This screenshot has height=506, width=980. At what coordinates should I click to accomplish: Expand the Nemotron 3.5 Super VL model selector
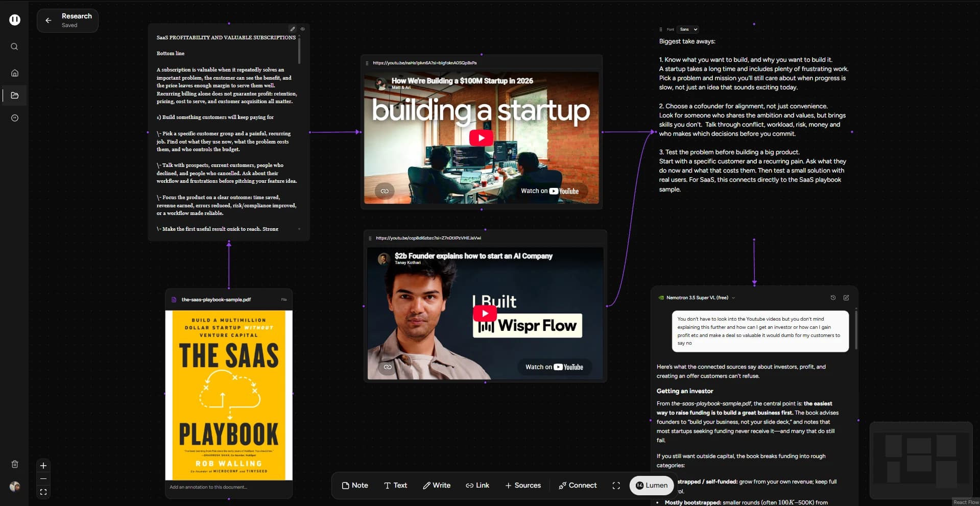733,298
